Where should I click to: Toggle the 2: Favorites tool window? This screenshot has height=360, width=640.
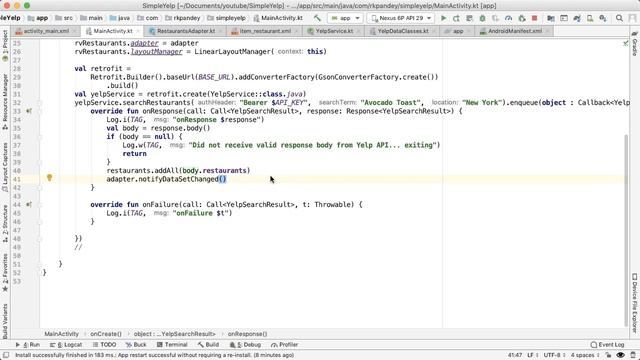click(x=5, y=273)
